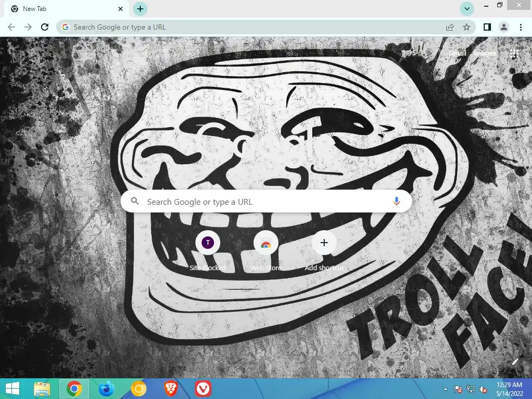The image size is (532, 399).
Task: Click the page search box
Action: click(x=267, y=202)
